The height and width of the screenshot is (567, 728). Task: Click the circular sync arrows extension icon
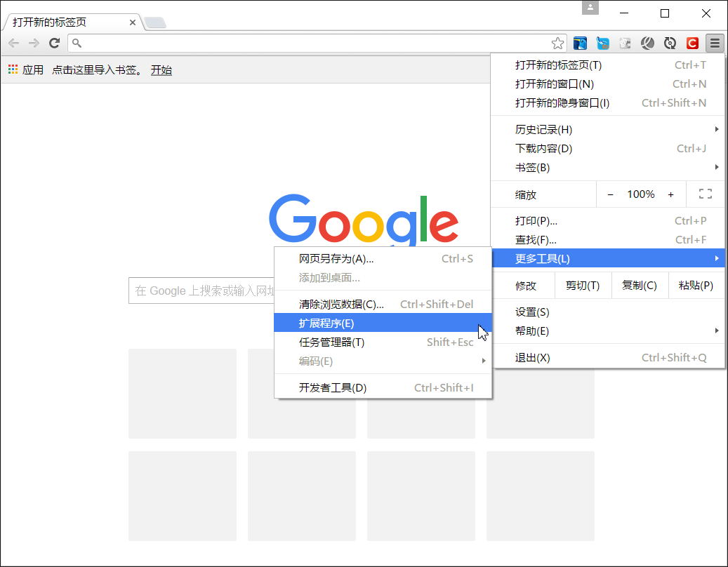click(x=670, y=43)
